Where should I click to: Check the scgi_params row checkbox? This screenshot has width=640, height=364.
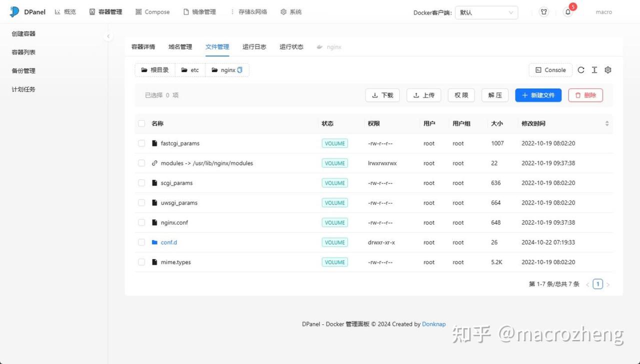[x=141, y=183]
